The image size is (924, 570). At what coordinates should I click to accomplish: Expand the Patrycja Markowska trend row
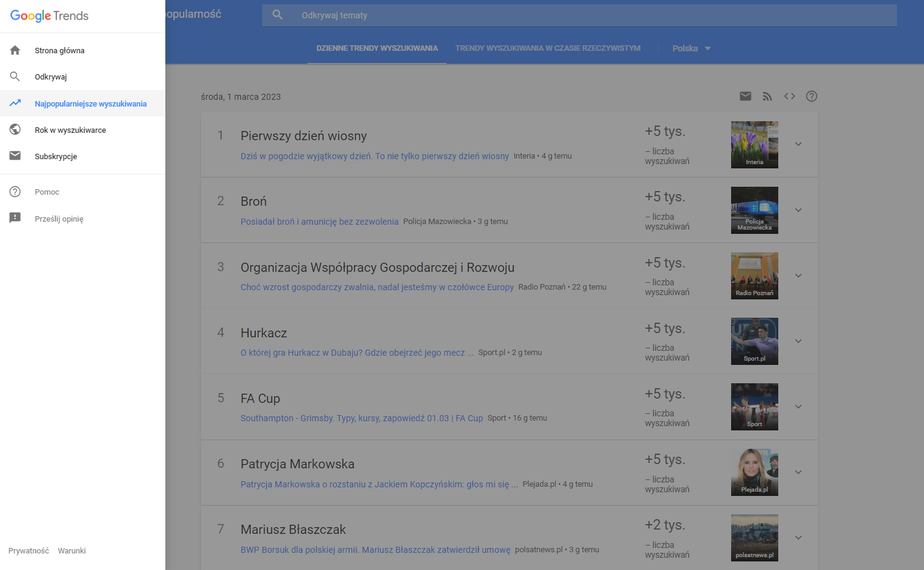pyautogui.click(x=798, y=472)
